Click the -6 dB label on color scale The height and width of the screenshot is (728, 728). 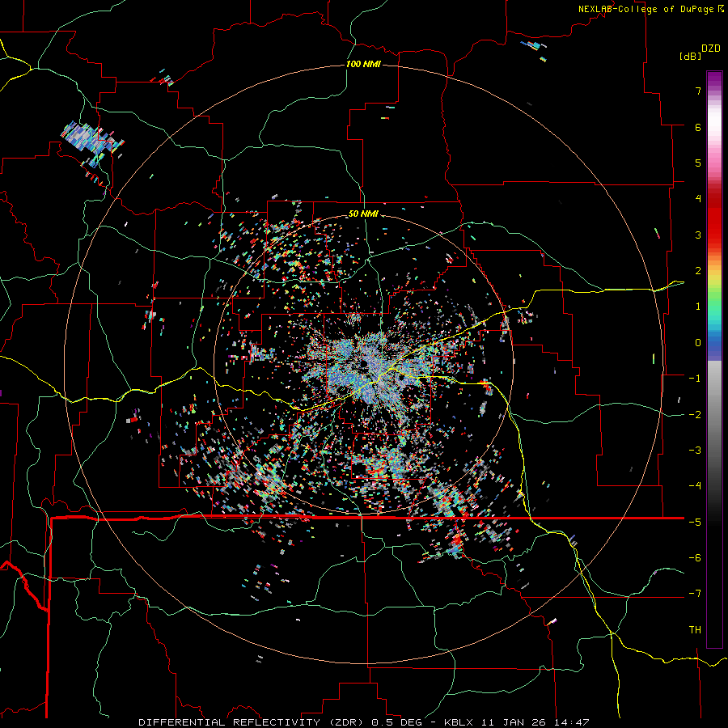point(695,557)
